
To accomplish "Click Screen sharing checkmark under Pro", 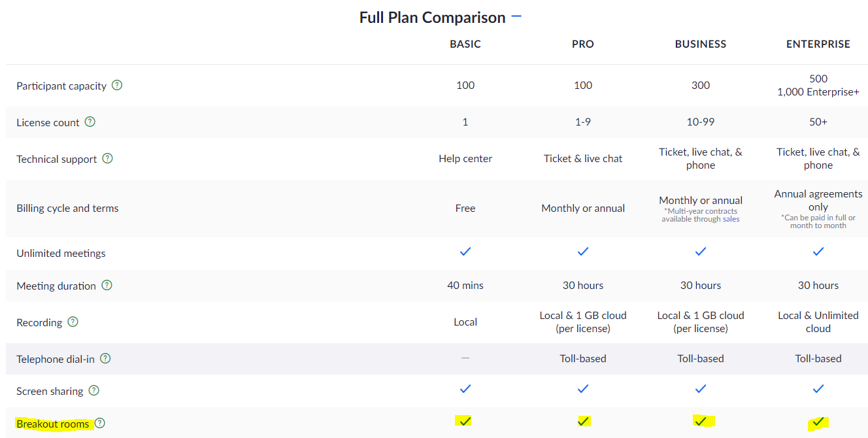I will point(583,388).
